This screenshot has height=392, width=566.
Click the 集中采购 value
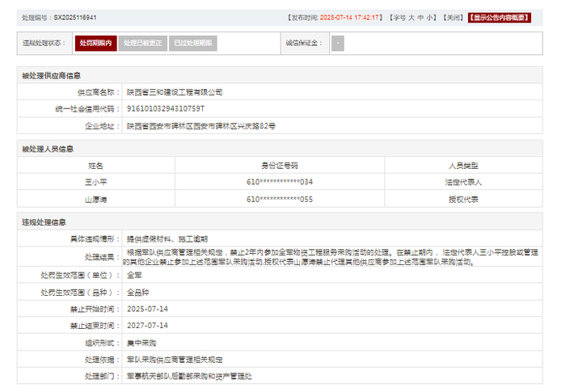(141, 343)
